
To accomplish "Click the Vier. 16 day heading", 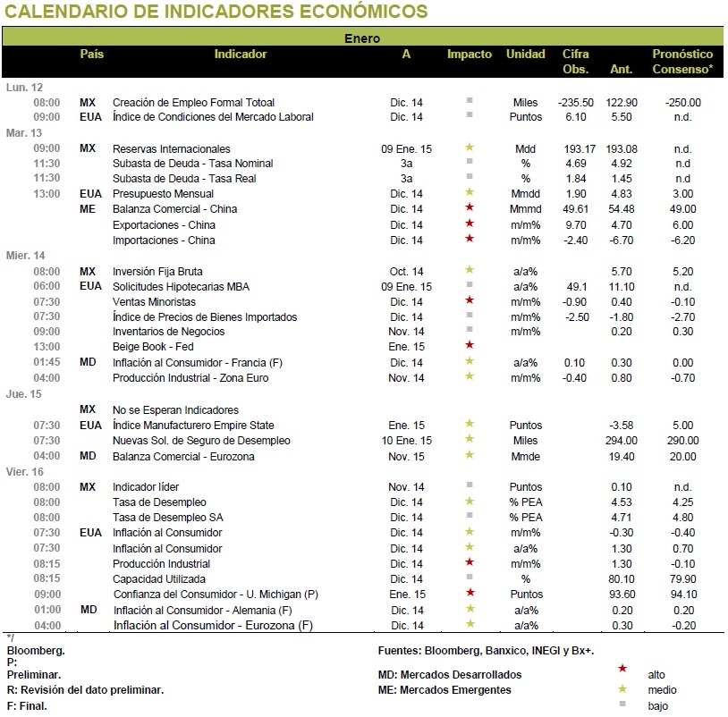I will pos(25,472).
